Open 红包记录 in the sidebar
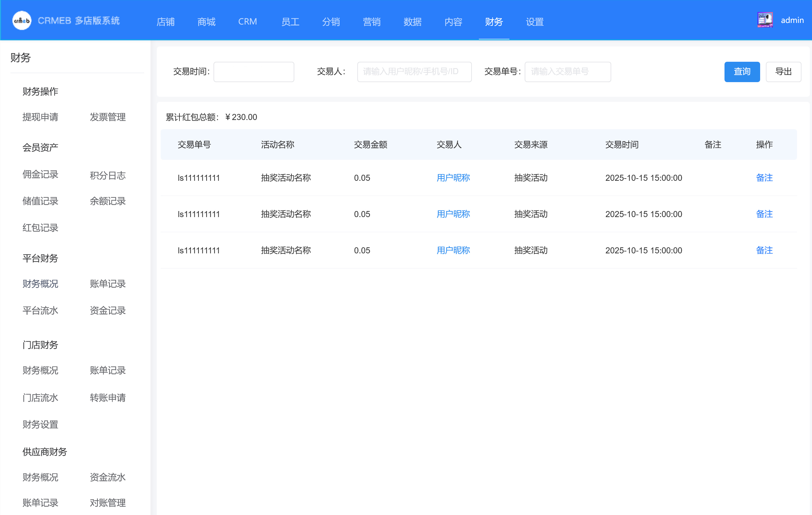The image size is (812, 515). 40,228
